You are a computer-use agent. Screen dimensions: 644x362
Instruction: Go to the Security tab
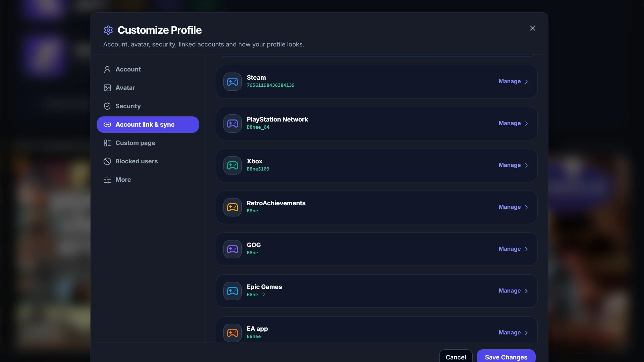pos(148,106)
